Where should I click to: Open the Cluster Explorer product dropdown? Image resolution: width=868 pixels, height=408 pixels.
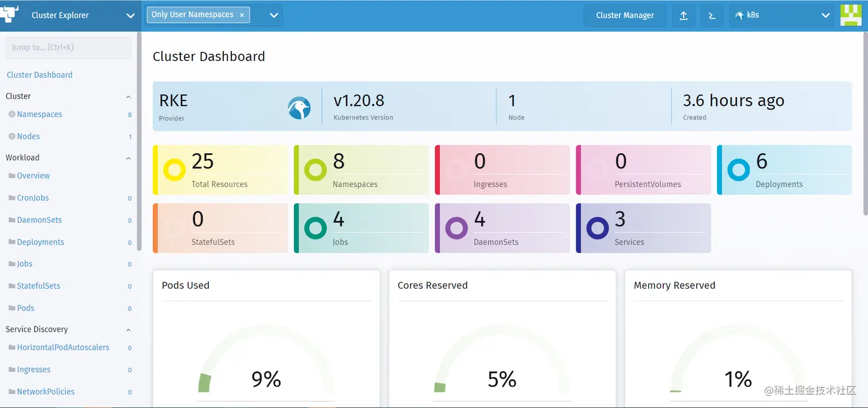tap(130, 16)
